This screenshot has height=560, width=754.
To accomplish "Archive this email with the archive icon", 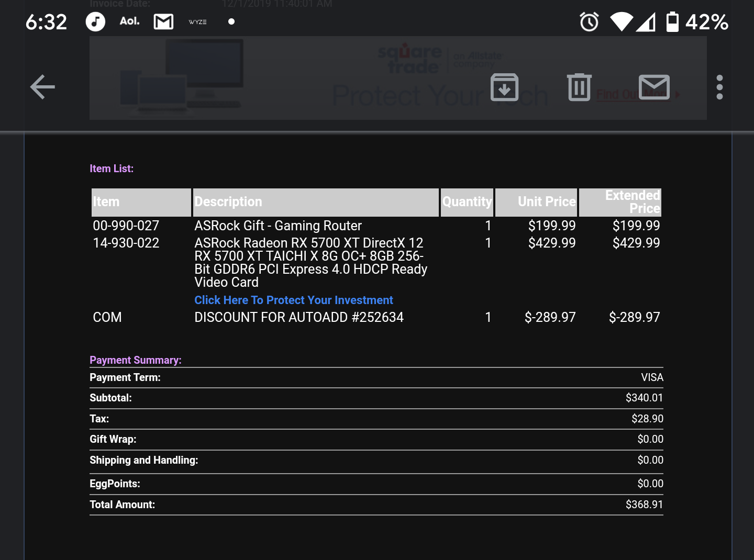I will (504, 87).
